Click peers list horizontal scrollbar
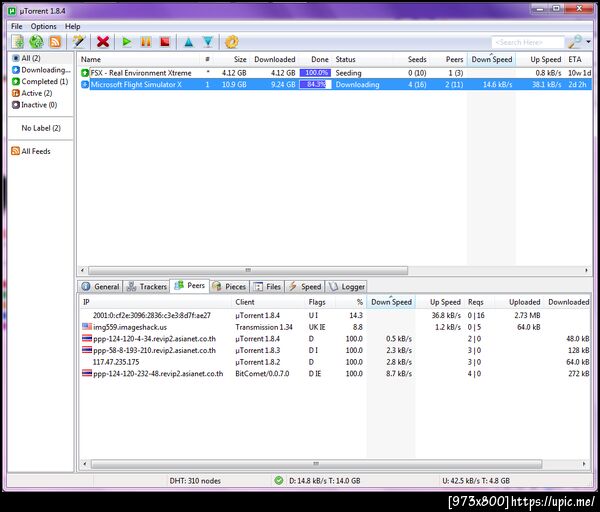The height and width of the screenshot is (512, 600). (x=316, y=464)
